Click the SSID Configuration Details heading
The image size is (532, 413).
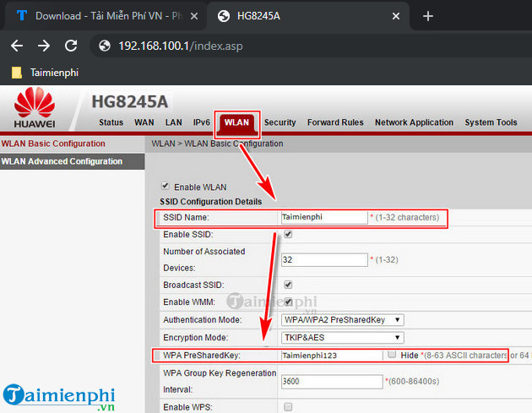pos(211,202)
